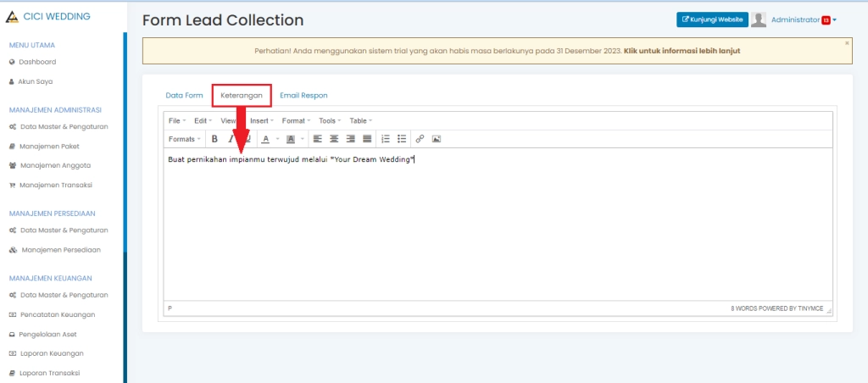Open the Table menu

point(361,120)
